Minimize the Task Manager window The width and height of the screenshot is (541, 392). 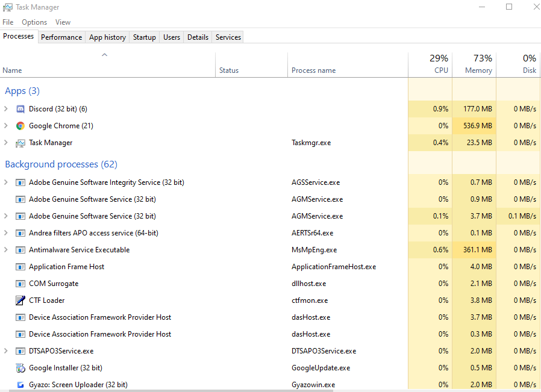tap(482, 7)
